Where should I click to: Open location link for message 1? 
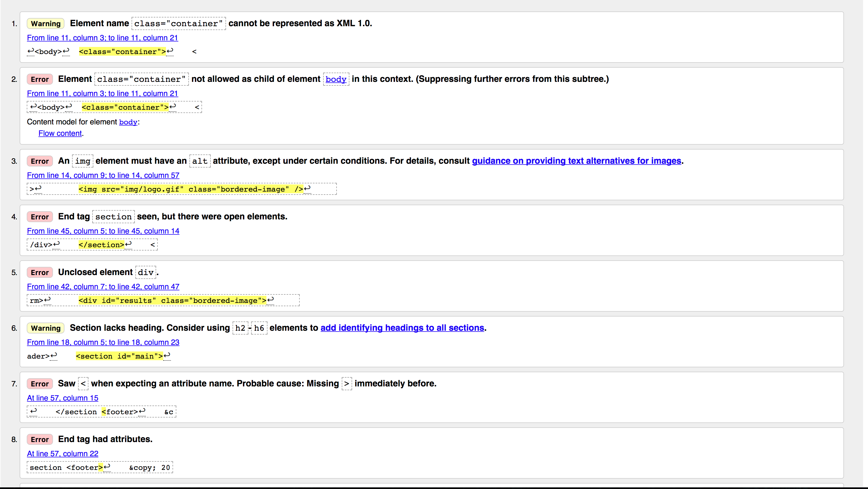(102, 38)
